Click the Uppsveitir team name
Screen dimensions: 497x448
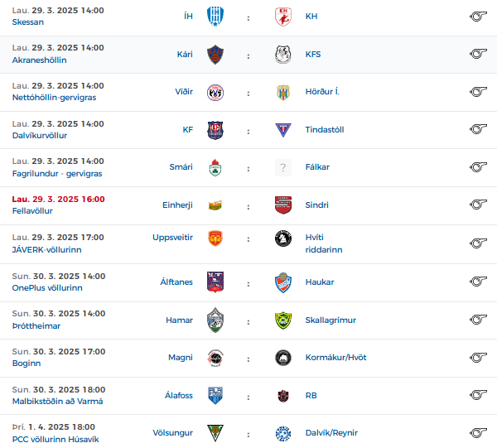tap(173, 238)
